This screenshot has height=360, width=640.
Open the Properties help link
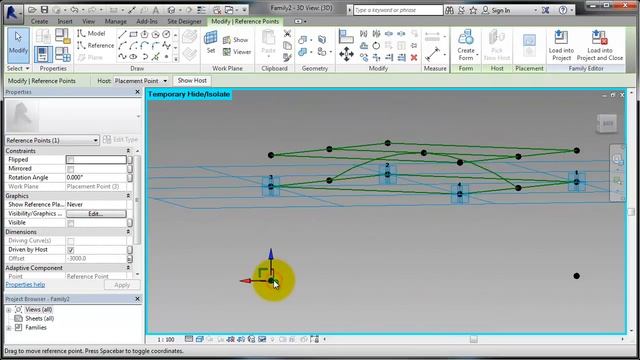(25, 285)
